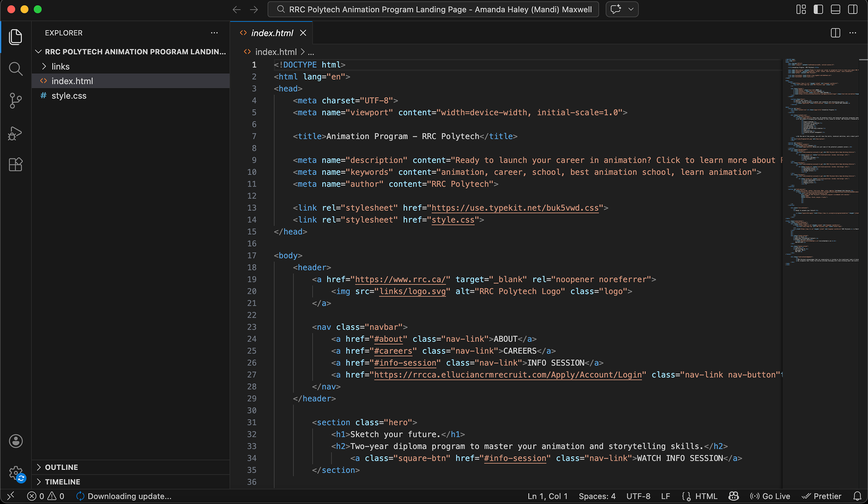Open style.css in the file tree
Screen dimensions: 868x504
(x=131, y=95)
